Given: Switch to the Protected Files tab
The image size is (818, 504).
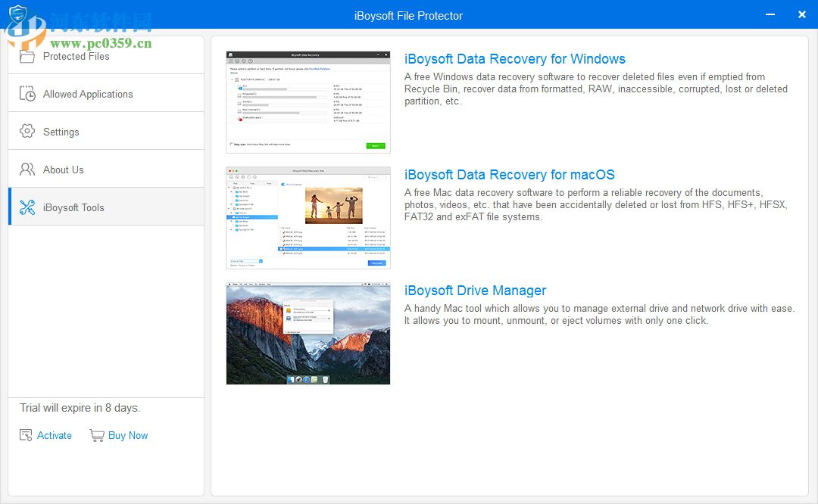Looking at the screenshot, I should [75, 56].
